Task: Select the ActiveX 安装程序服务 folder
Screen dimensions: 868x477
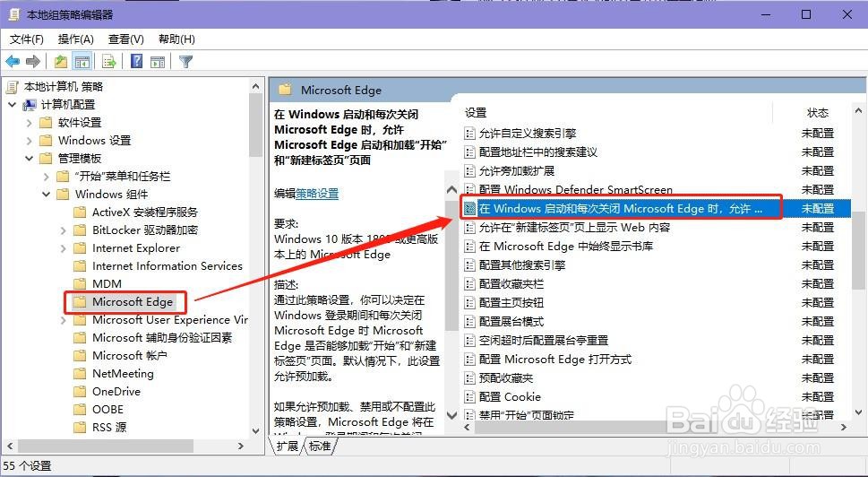Action: 145,212
